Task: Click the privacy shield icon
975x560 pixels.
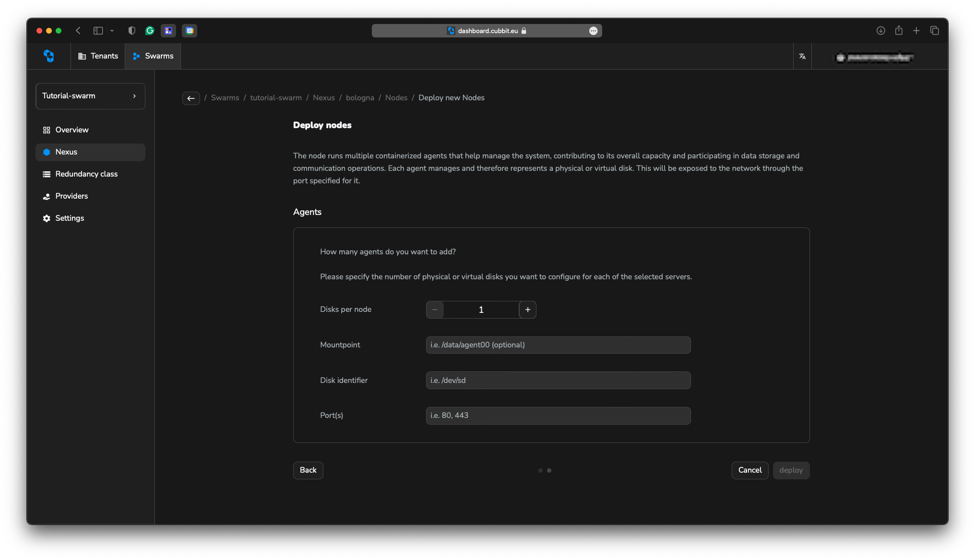Action: click(x=131, y=31)
